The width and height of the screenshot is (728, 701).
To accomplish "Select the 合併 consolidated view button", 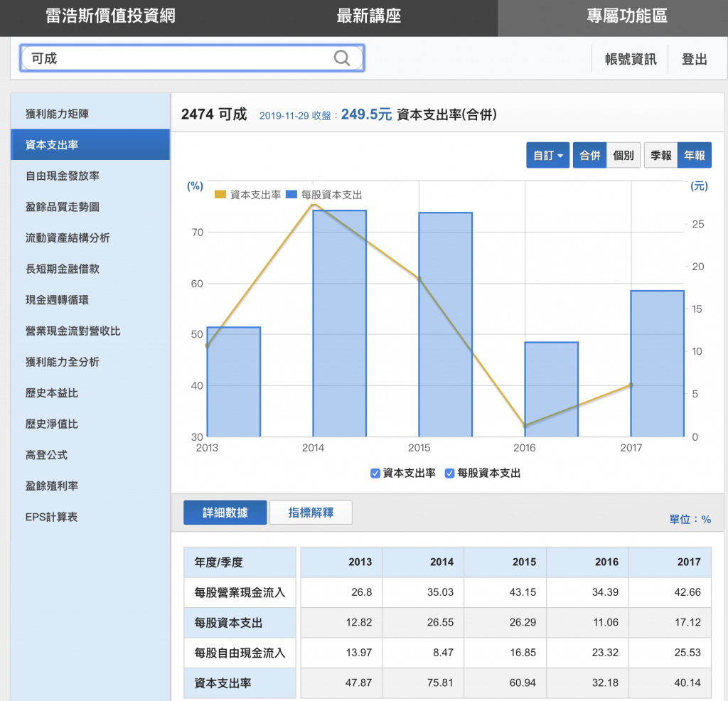I will click(589, 155).
